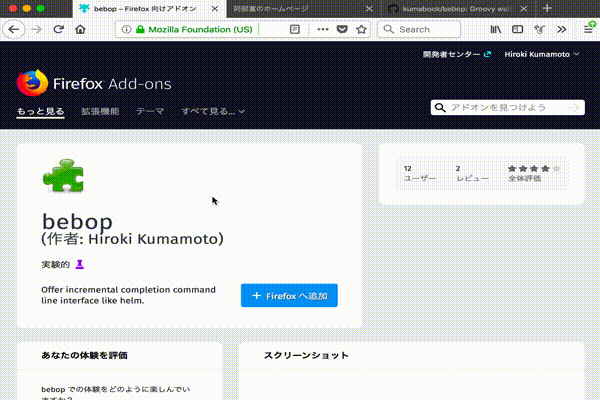
Task: Click the magnifier icon in add-on search
Action: 440,108
